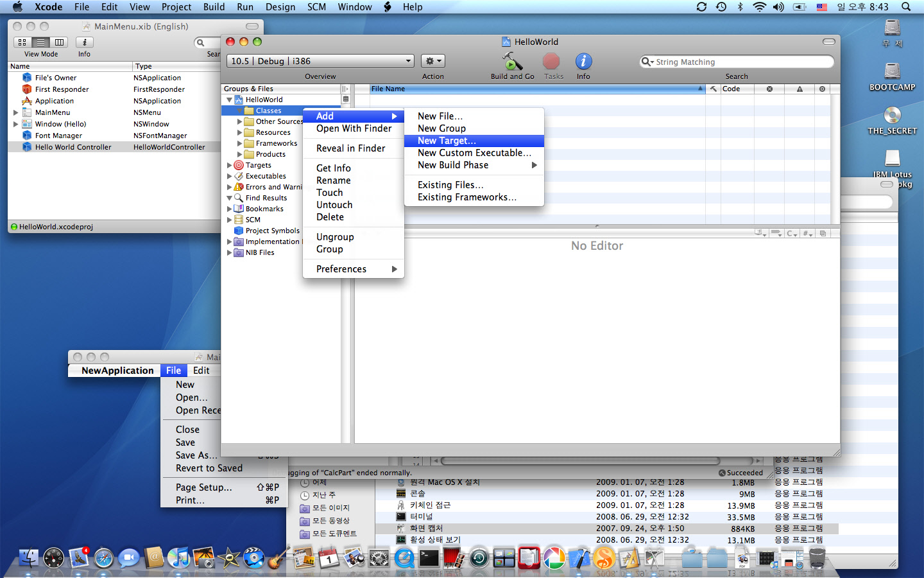The height and width of the screenshot is (578, 924).
Task: Collapse the HelloWorld project tree node
Action: (229, 100)
